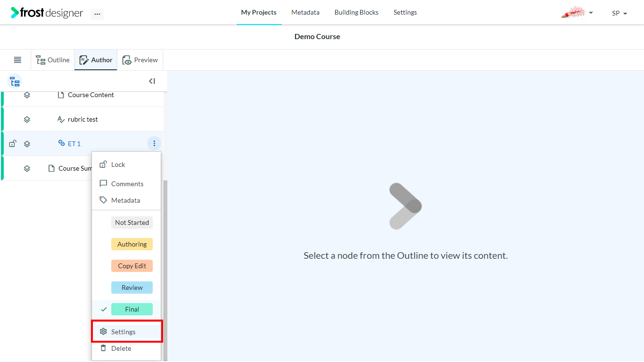Switch to the Author tab
The width and height of the screenshot is (644, 362).
96,60
